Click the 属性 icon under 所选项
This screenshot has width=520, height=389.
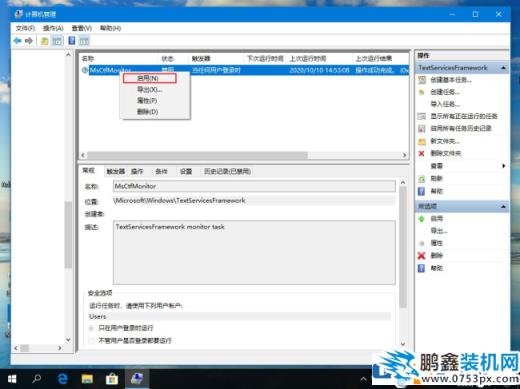(422, 243)
